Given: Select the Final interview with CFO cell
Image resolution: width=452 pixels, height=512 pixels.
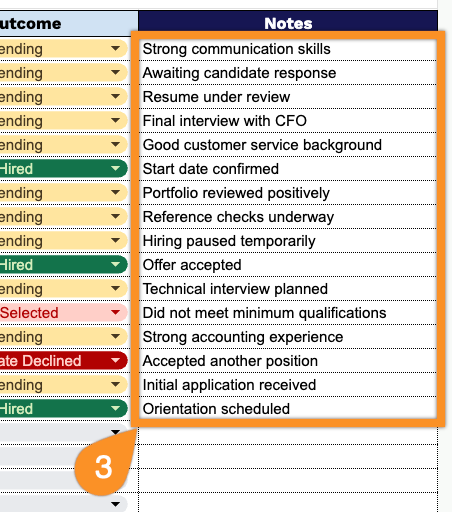Looking at the screenshot, I should point(288,121).
